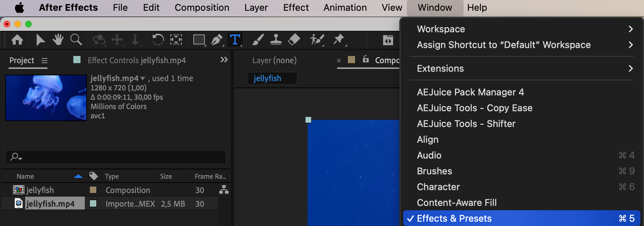Open the File menu
The width and height of the screenshot is (644, 226).
pyautogui.click(x=120, y=8)
